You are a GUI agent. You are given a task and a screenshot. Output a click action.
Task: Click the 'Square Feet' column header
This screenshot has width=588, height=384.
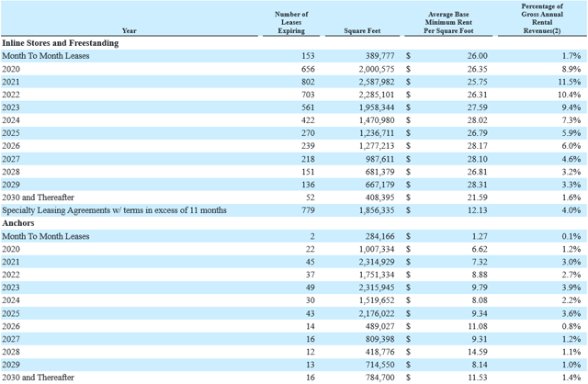362,30
